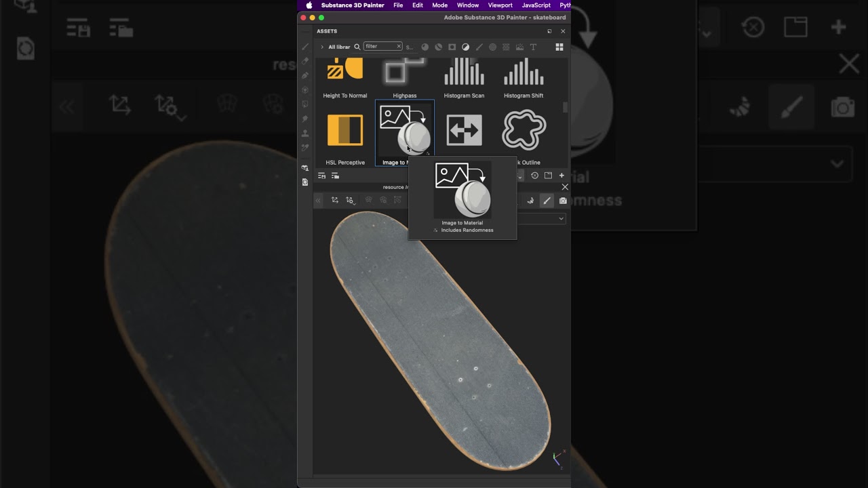This screenshot has height=488, width=868.
Task: Toggle the active Filters asset type filter
Action: pyautogui.click(x=465, y=47)
